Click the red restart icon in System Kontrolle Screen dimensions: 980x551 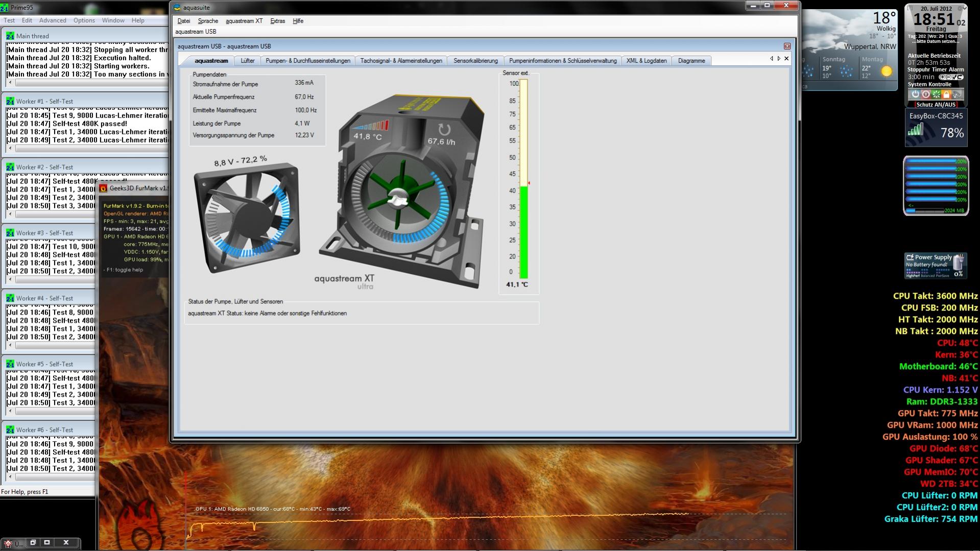tap(926, 94)
